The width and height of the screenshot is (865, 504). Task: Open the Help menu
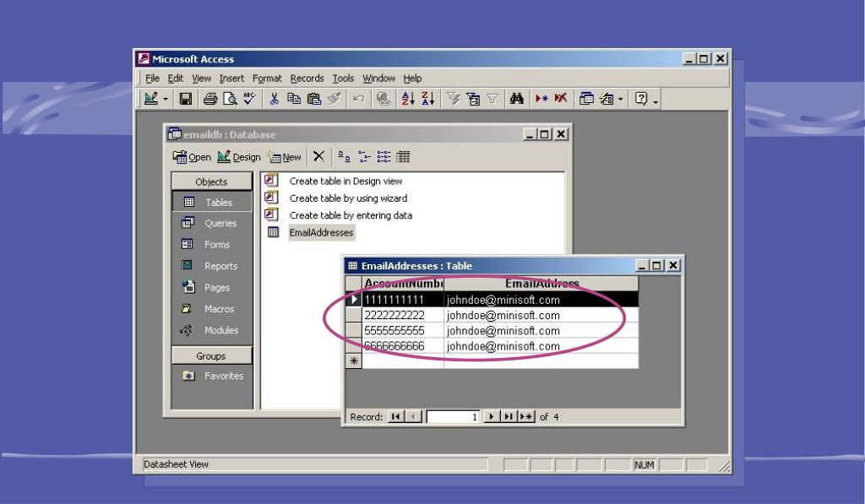[x=412, y=79]
